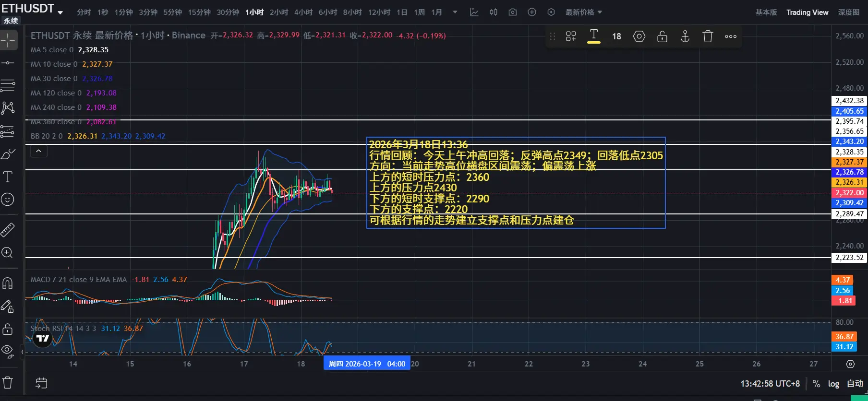The image size is (868, 401).
Task: Grab the floating toolbar drag handle
Action: 553,36
